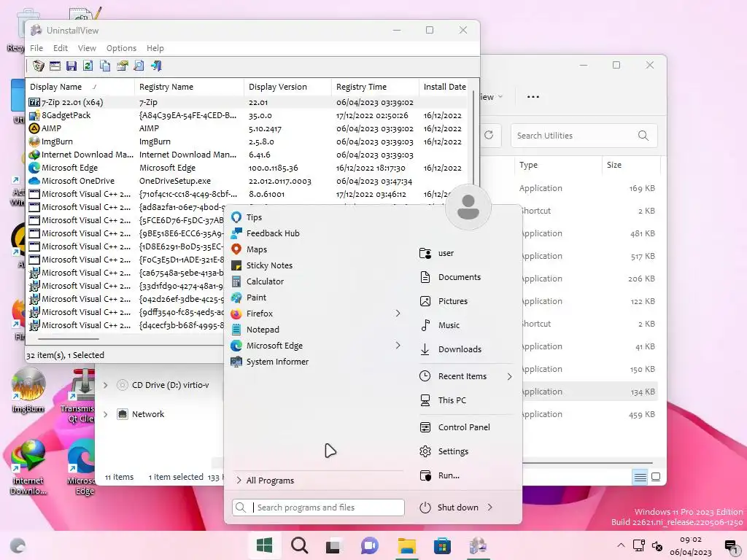
Task: Click the File Explorer refresh button
Action: pyautogui.click(x=489, y=135)
